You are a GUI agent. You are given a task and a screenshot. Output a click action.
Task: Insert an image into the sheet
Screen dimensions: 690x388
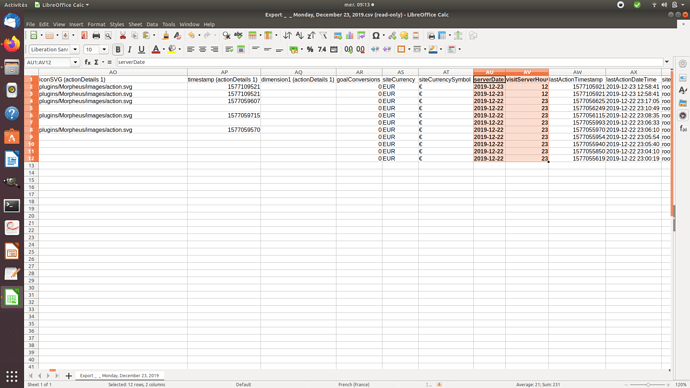338,36
